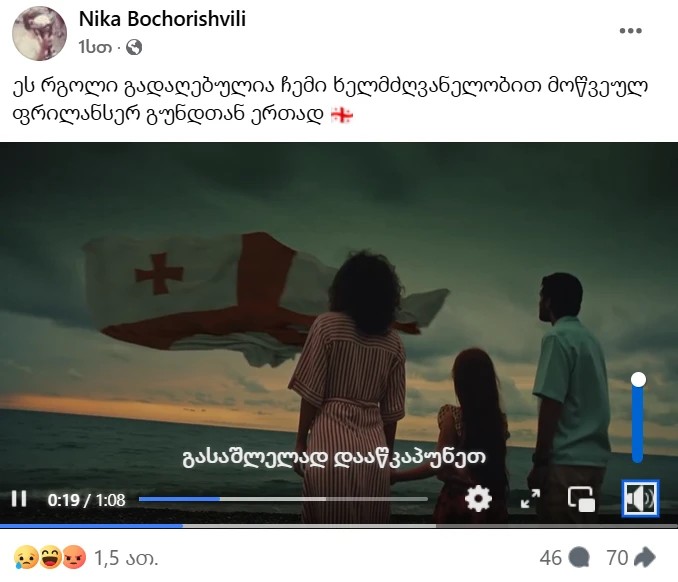Mute the video speaker icon
Viewport: 678px width, 582px height.
(640, 499)
